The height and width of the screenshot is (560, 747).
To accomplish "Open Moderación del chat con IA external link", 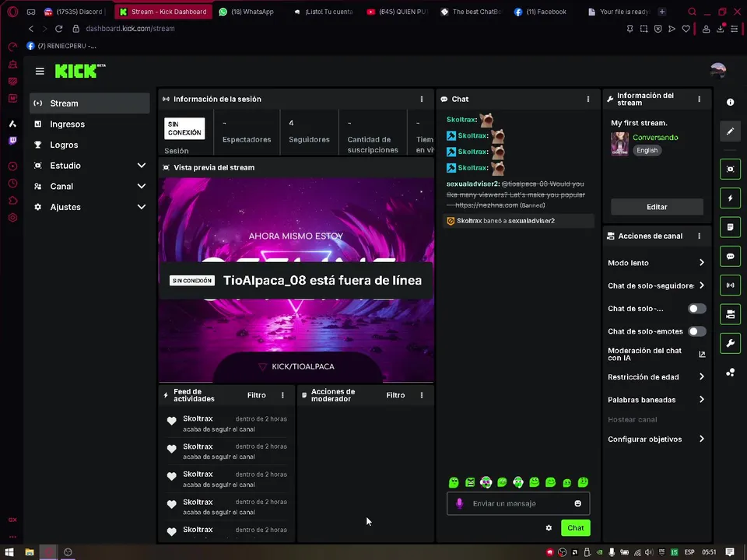I will [702, 355].
